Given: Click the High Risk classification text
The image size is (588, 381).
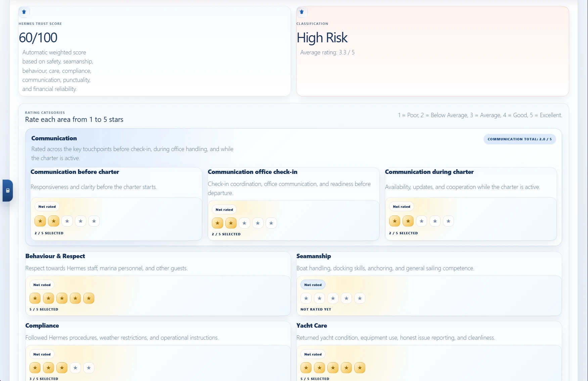Looking at the screenshot, I should (x=322, y=38).
